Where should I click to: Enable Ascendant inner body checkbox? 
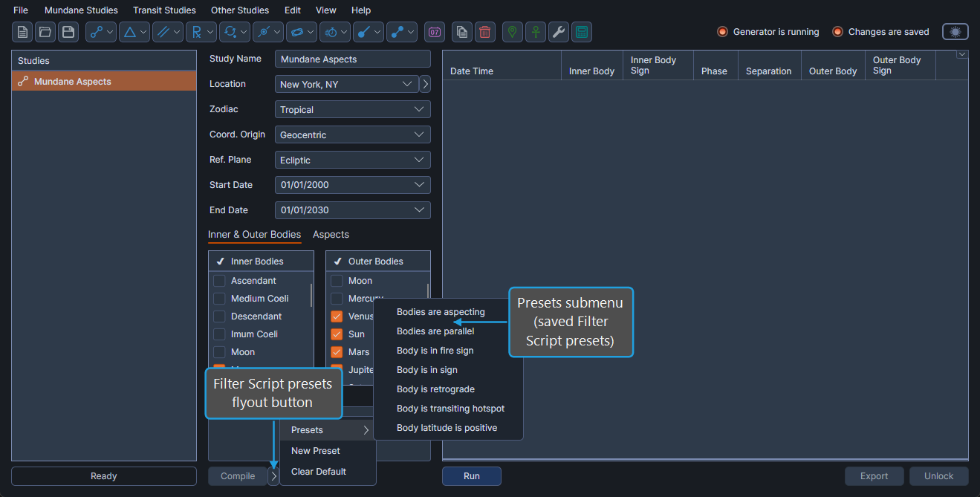click(219, 281)
